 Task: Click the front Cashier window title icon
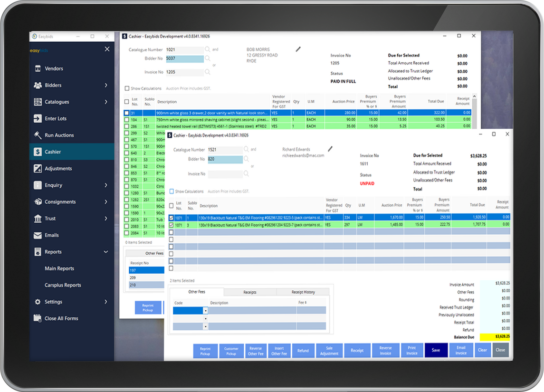click(170, 135)
